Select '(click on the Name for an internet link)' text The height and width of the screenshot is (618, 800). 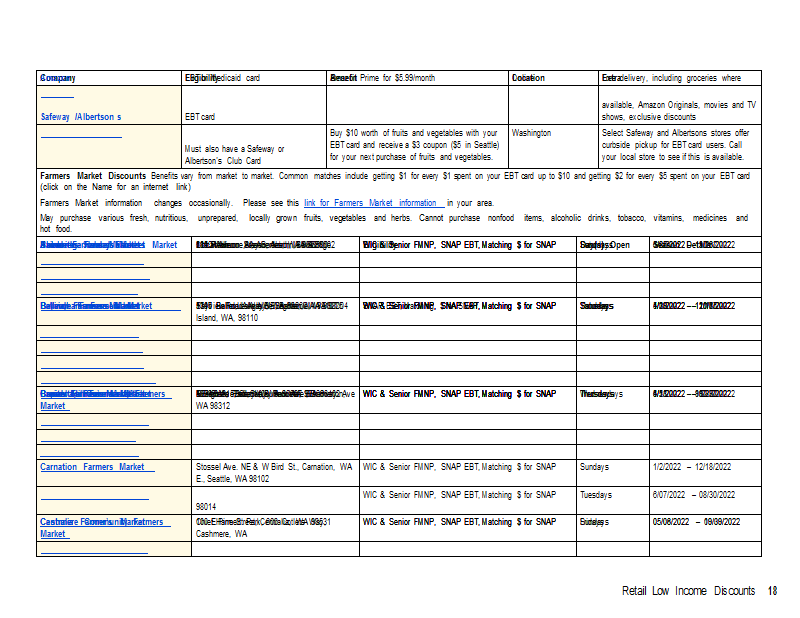point(116,187)
